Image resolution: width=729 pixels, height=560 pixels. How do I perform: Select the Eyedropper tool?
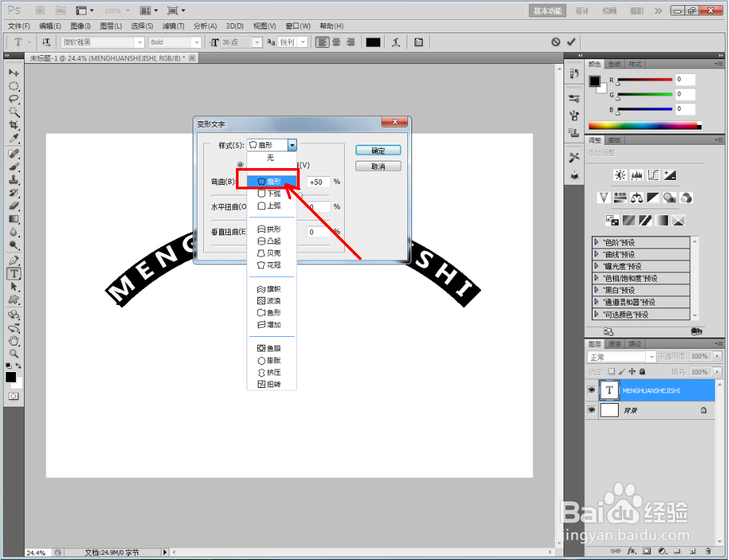pyautogui.click(x=14, y=138)
